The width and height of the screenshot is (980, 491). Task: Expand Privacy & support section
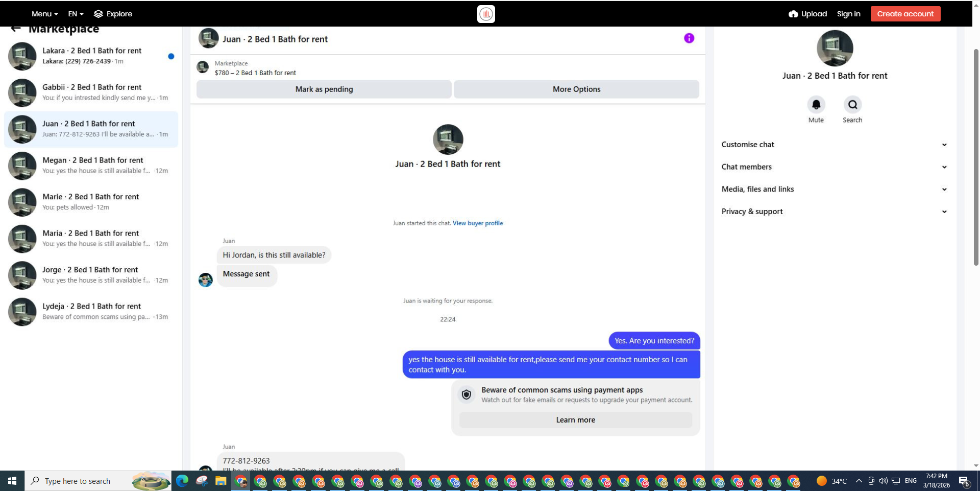(x=835, y=212)
